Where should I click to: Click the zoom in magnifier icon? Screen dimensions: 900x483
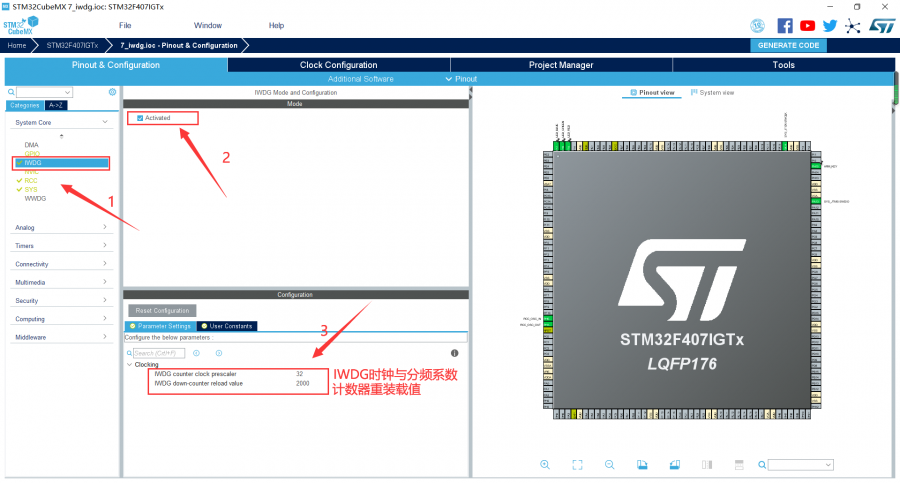pos(545,465)
